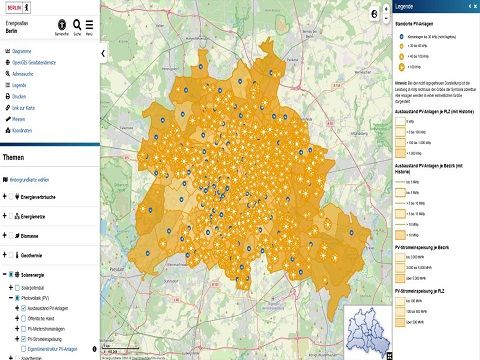Screen dimensions: 480x360
Task: Select the Koordinaten menu entry
Action: [x=22, y=131]
